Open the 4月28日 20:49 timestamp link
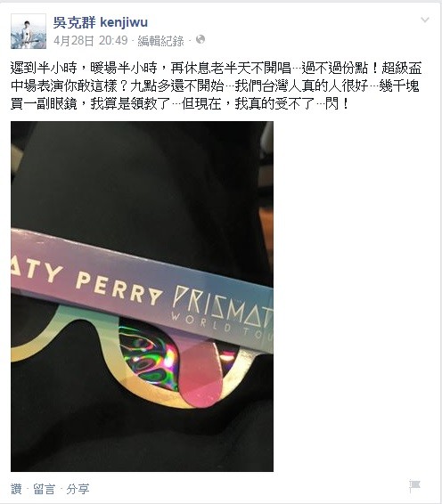The image size is (442, 504). pos(91,41)
